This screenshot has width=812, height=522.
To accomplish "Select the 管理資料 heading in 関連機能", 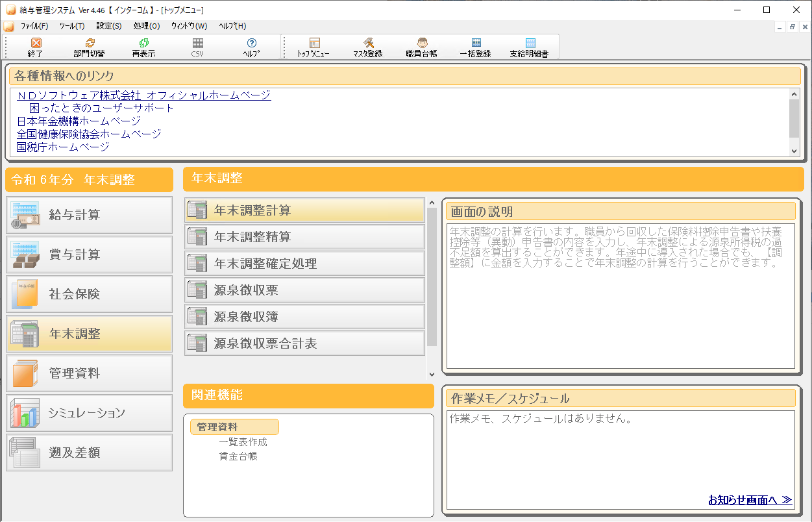I will (x=234, y=427).
